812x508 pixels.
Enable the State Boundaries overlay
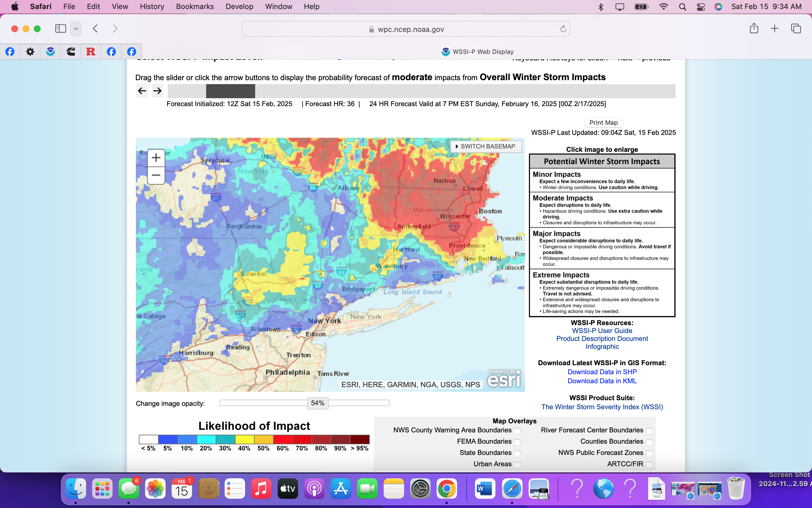[517, 453]
